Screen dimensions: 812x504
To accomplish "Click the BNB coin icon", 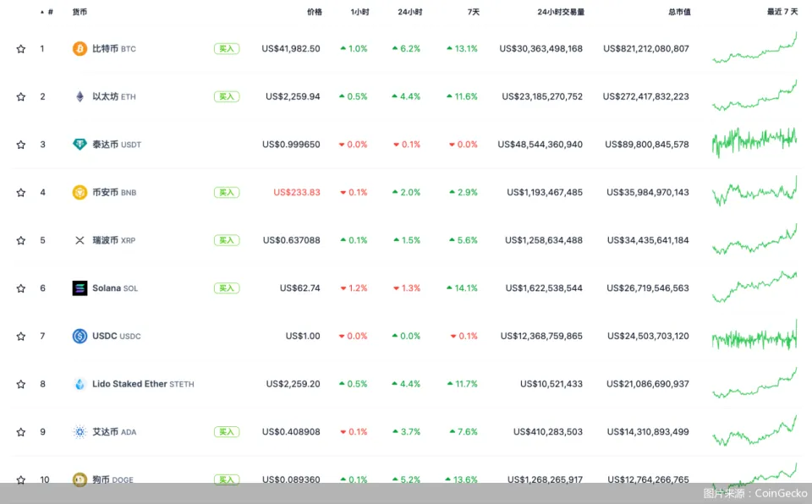I will [x=80, y=193].
